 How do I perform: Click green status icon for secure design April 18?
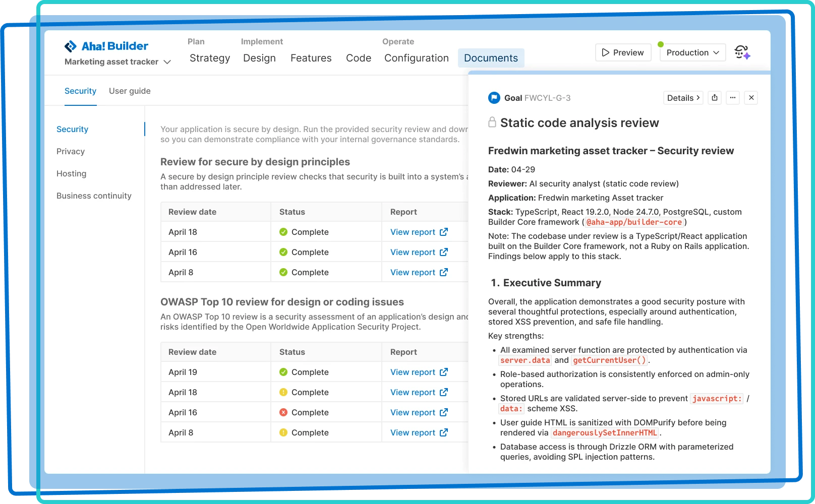tap(283, 232)
